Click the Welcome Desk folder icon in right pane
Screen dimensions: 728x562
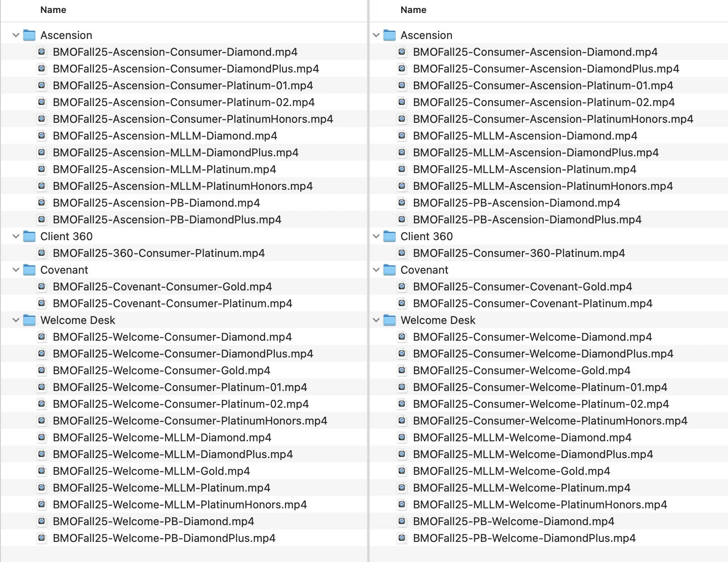[x=390, y=320]
